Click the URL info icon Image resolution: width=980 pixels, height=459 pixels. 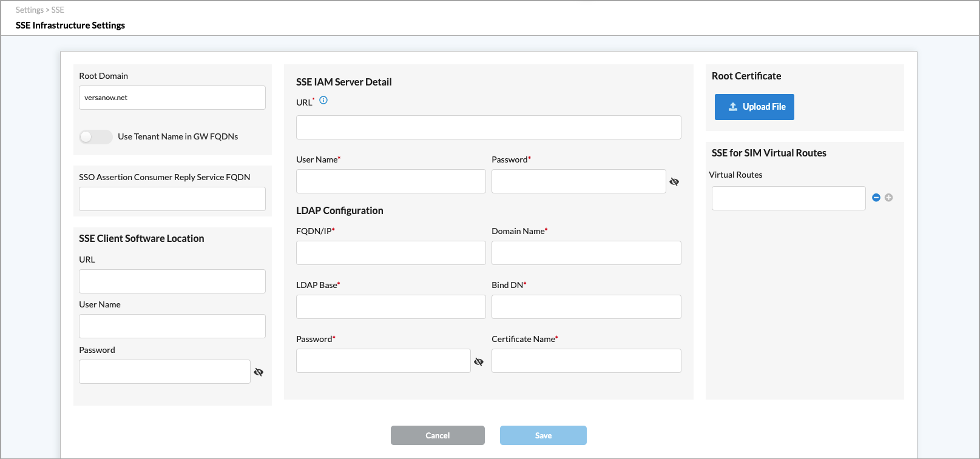tap(323, 101)
